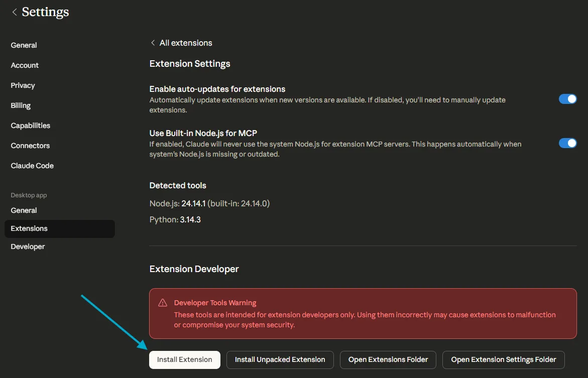Click the chevron next to All extensions

point(153,43)
